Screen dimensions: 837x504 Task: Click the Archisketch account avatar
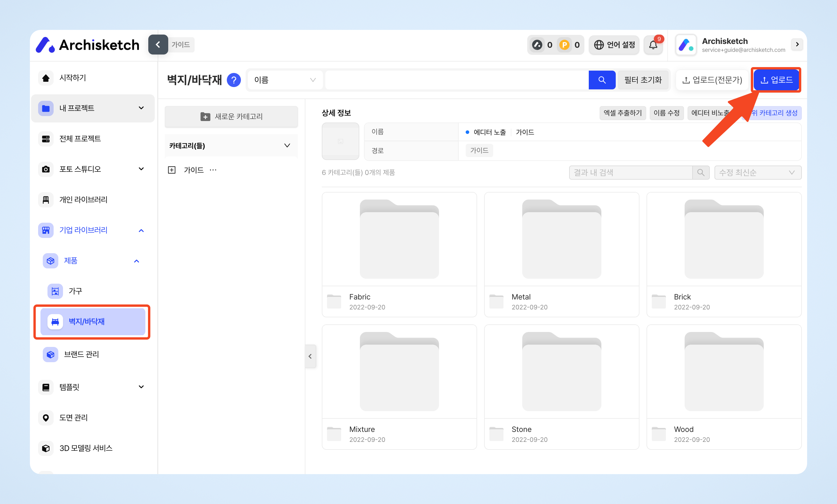click(x=686, y=45)
